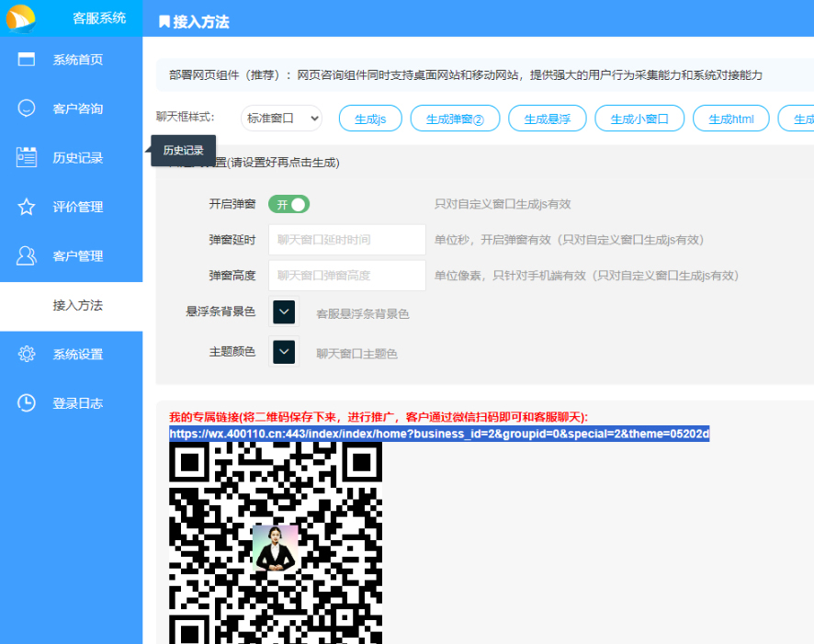Click the 历史记录 calendar icon
The width and height of the screenshot is (814, 644).
[x=27, y=157]
